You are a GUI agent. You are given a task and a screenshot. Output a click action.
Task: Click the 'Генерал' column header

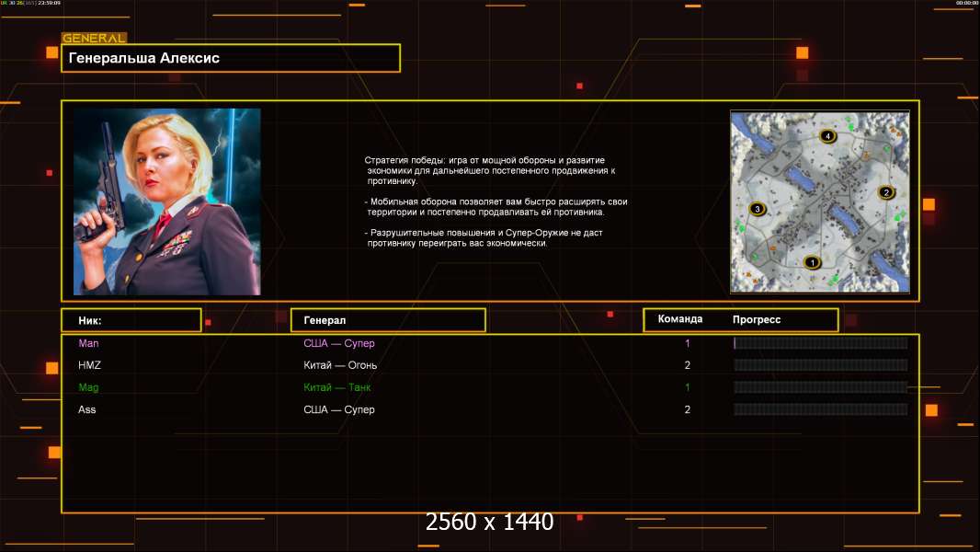388,320
